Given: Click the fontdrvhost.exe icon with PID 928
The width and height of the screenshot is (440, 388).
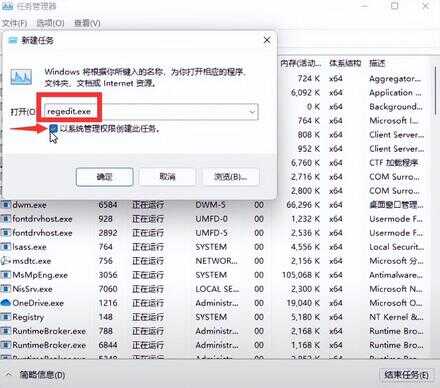Looking at the screenshot, I should (6, 219).
